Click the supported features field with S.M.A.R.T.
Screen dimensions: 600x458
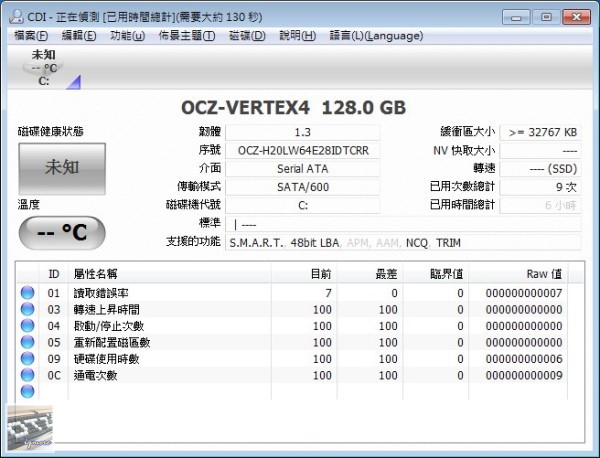coord(404,243)
